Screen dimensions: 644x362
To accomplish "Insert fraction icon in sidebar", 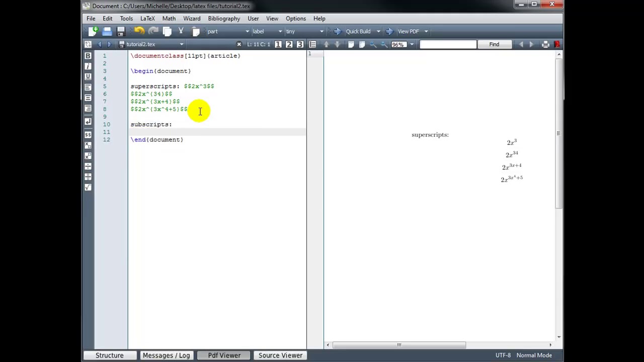I will 88,177.
